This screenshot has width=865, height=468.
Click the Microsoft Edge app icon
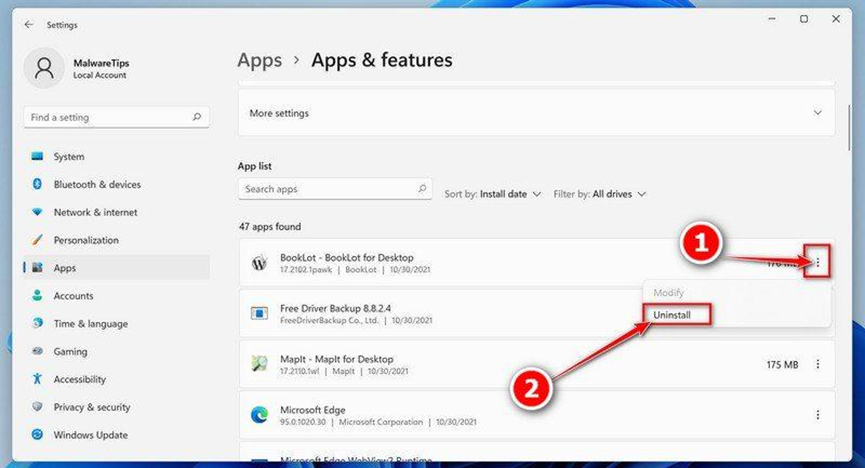coord(259,414)
